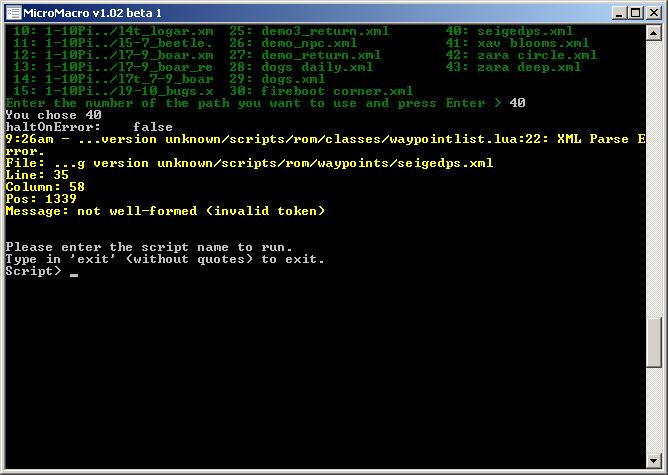Click the '25: demo3_return.xml' list entry
The height and width of the screenshot is (475, 668).
[308, 31]
